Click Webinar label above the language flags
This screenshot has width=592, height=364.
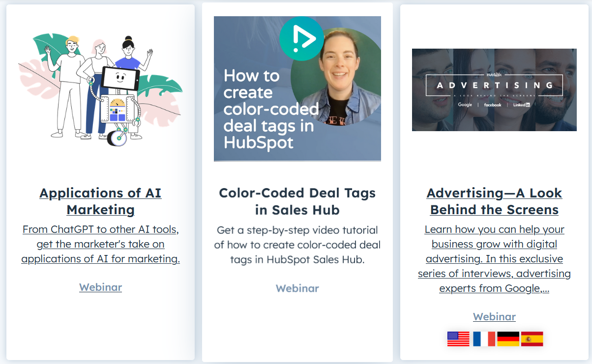(494, 317)
